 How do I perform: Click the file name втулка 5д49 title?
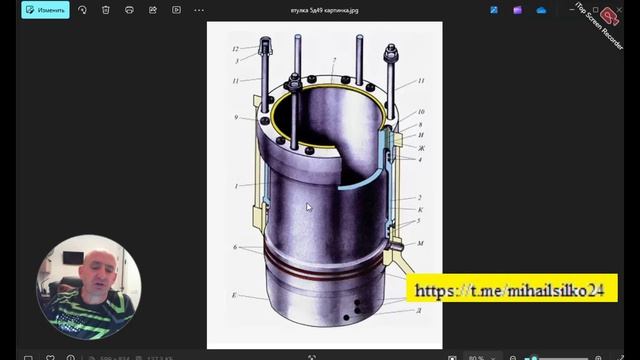click(x=324, y=11)
